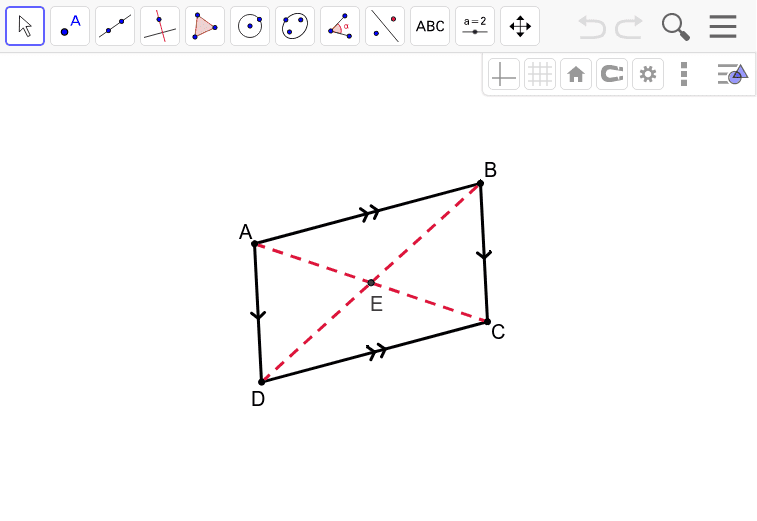Click vertex C of the parallelogram
This screenshot has width=757, height=521.
(487, 322)
